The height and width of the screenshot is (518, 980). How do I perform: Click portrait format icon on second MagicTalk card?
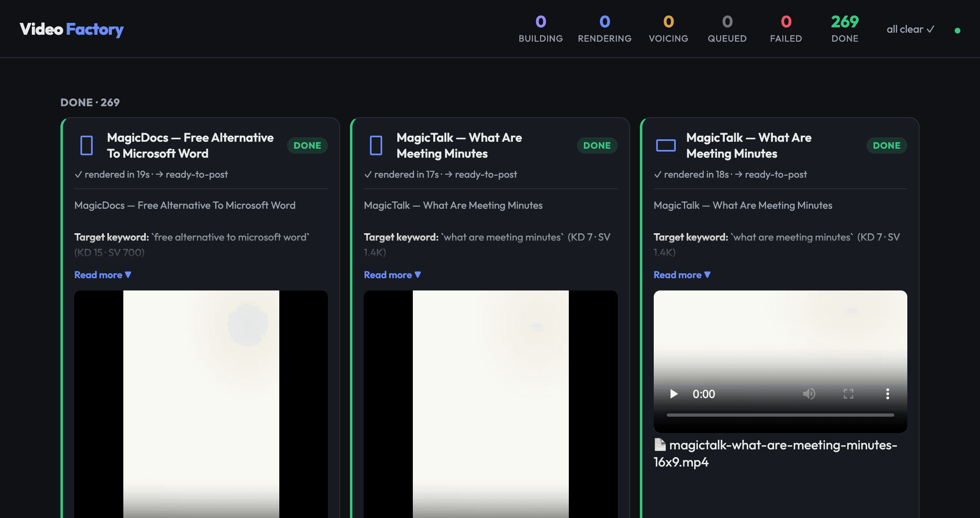(376, 145)
